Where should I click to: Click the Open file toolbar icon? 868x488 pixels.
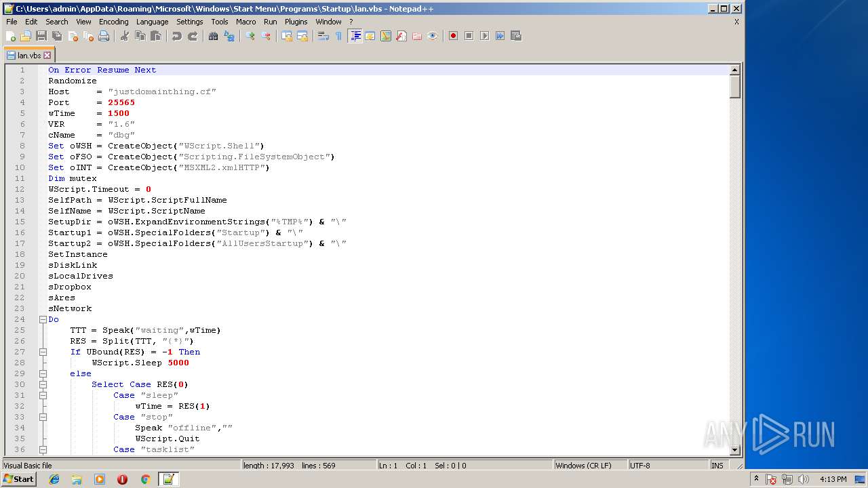tap(26, 36)
